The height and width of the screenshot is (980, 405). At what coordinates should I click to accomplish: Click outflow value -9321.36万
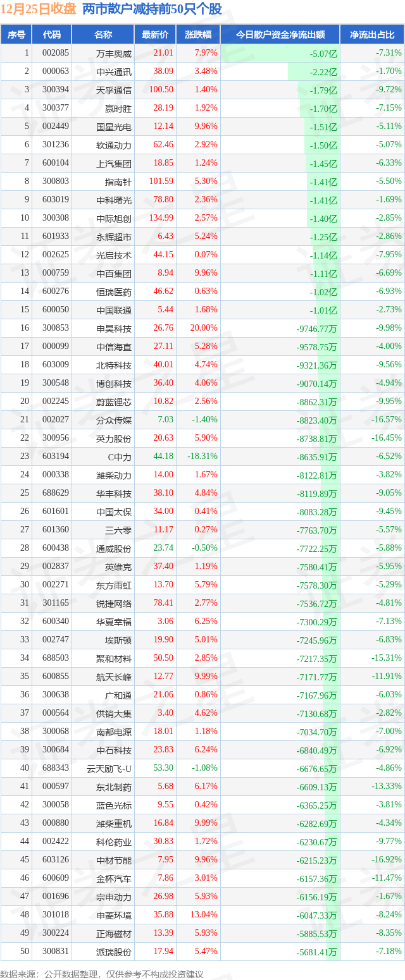tap(317, 365)
